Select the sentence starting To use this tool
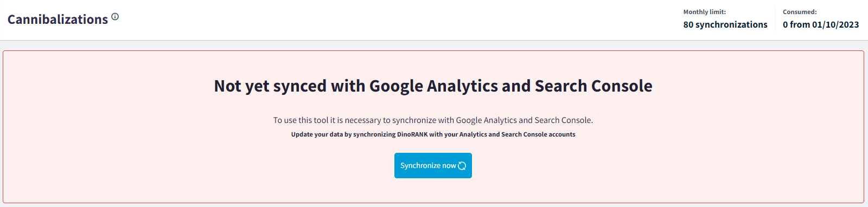This screenshot has width=868, height=207. pos(433,120)
